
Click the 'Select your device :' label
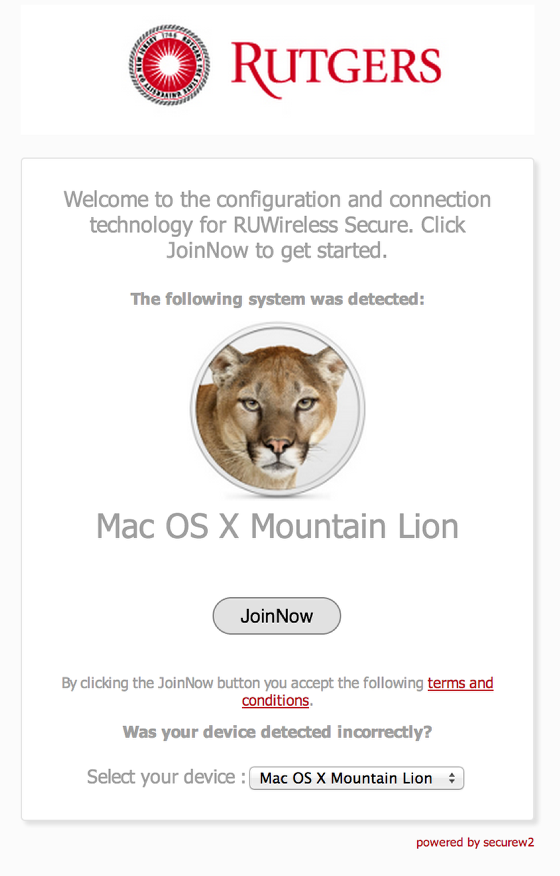[x=166, y=777]
